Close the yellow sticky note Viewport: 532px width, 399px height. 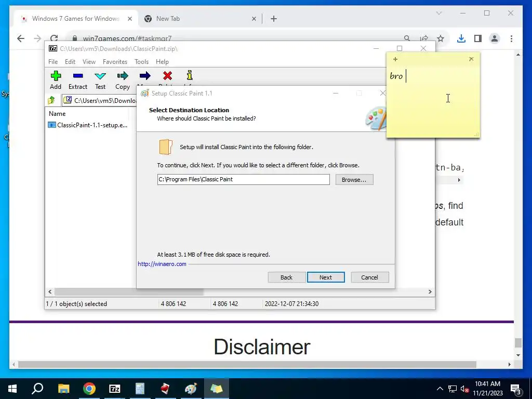(471, 59)
